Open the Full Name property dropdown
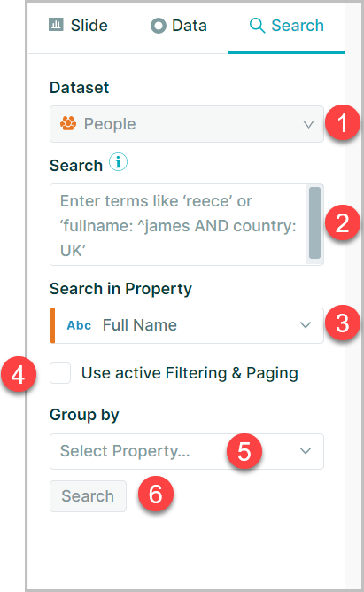This screenshot has width=364, height=592. click(x=187, y=325)
